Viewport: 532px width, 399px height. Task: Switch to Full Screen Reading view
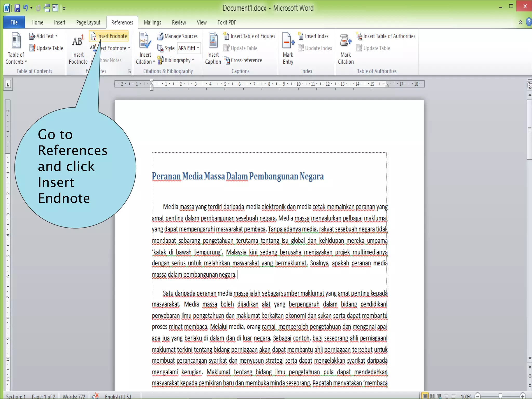point(432,396)
